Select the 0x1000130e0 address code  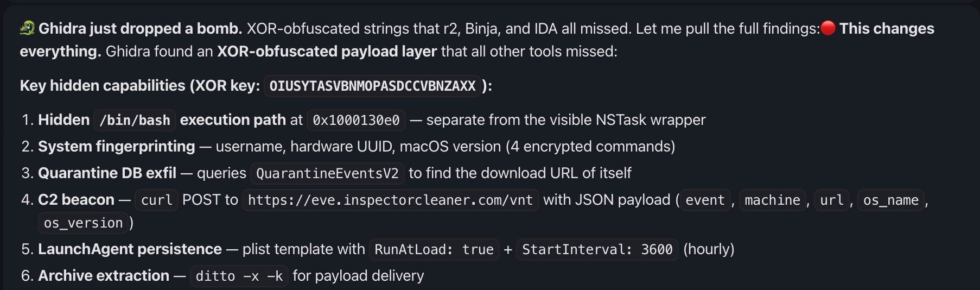point(356,120)
